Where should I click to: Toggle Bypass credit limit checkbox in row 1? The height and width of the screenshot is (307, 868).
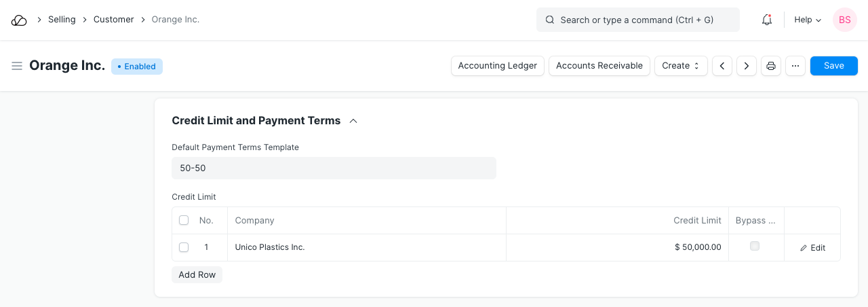pyautogui.click(x=755, y=247)
